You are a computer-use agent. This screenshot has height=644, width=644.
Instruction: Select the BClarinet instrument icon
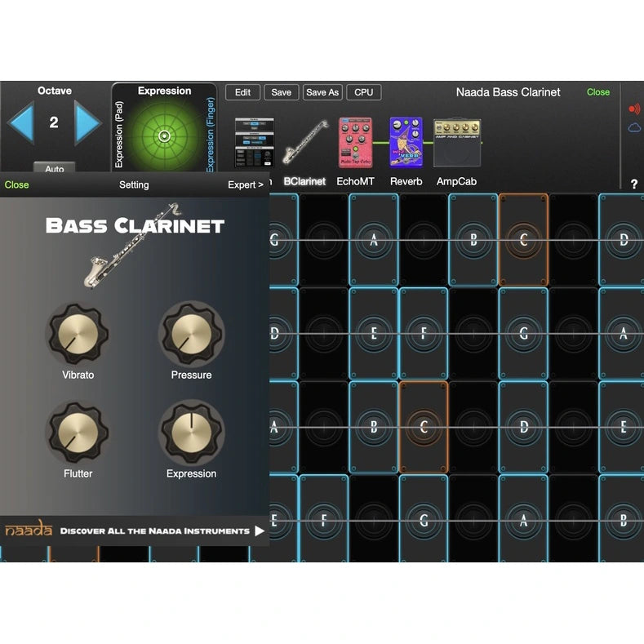click(305, 142)
